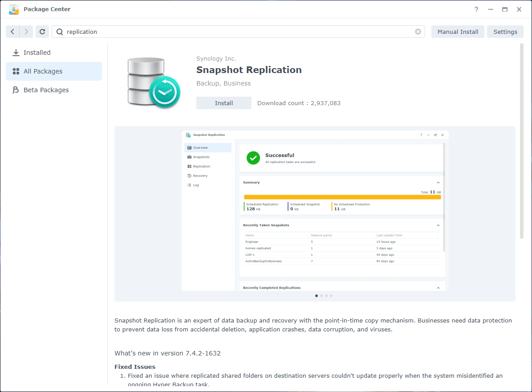The height and width of the screenshot is (392, 532).
Task: Click the Fixed Issues heading
Action: tap(135, 367)
